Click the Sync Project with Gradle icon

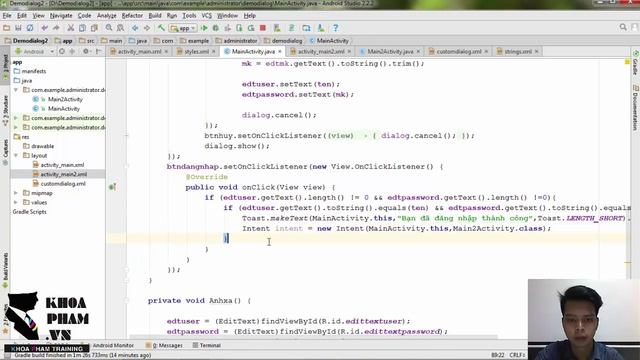point(292,28)
